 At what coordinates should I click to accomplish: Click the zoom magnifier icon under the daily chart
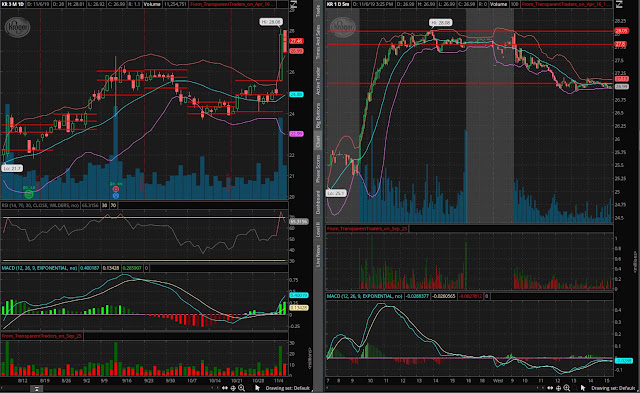pos(241,388)
